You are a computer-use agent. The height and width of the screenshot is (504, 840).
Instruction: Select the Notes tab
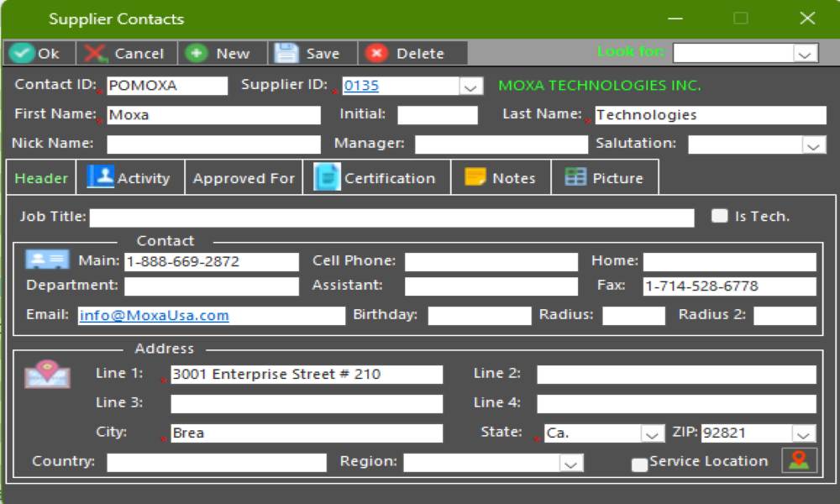pos(501,178)
